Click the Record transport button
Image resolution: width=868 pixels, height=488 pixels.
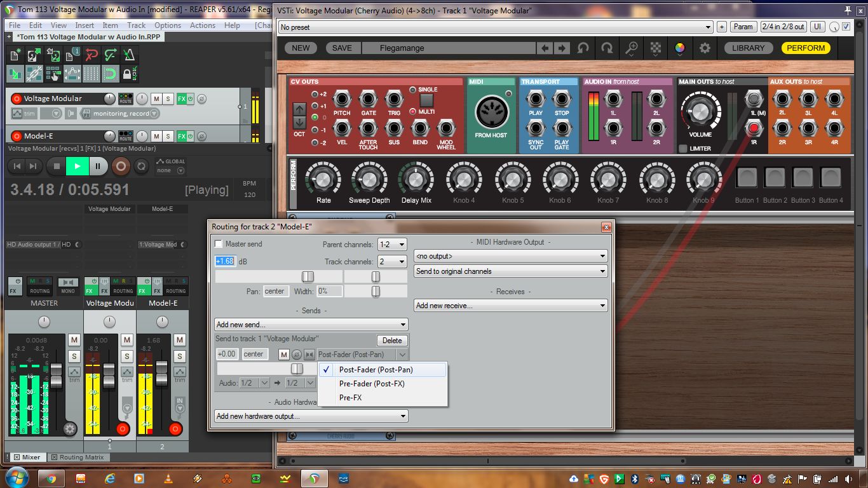120,166
